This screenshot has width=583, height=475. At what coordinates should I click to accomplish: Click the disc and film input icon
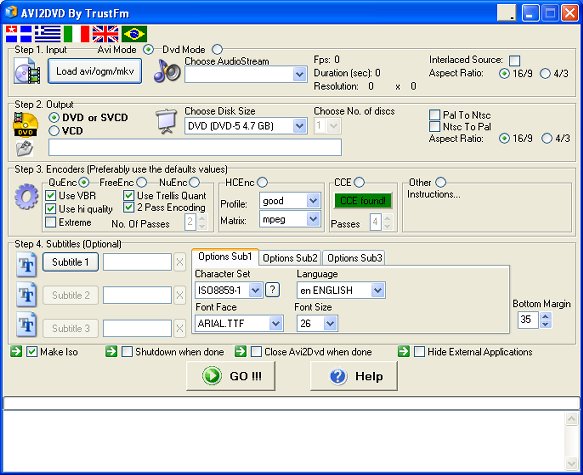[27, 72]
